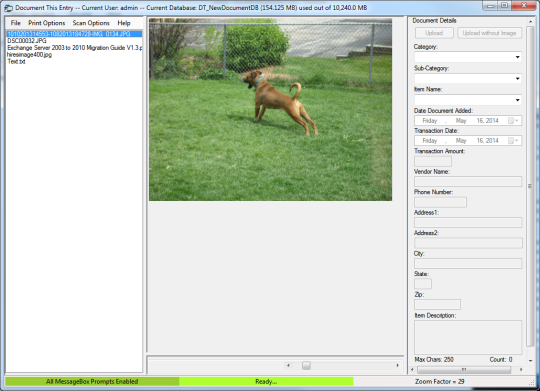Click the Zip input field
This screenshot has width=540, height=391.
pyautogui.click(x=437, y=304)
